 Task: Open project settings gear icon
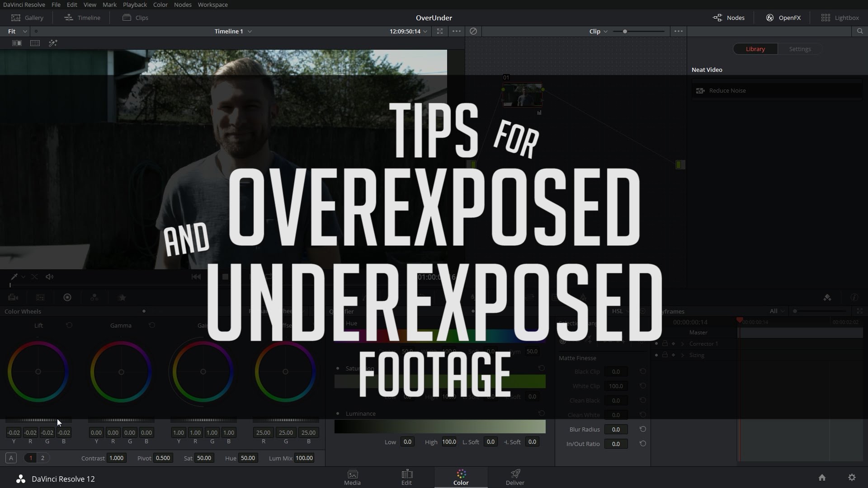coord(852,478)
